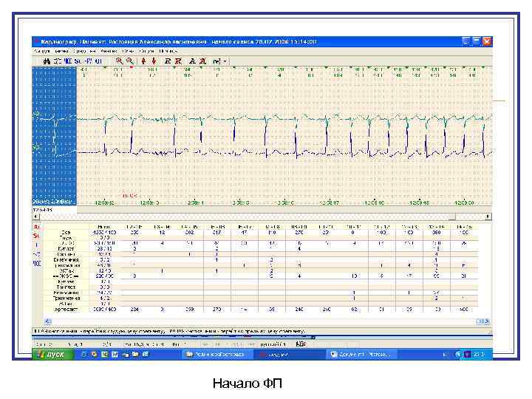This screenshot has width=532, height=399.
Task: Select the Пауза row label in table
Action: [66, 238]
